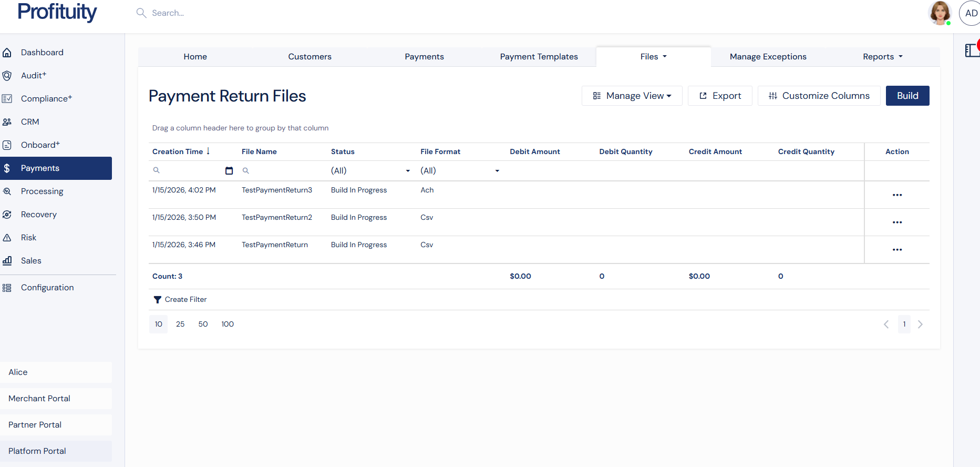Image resolution: width=980 pixels, height=467 pixels.
Task: Click the Create Filter funnel icon
Action: coord(157,300)
